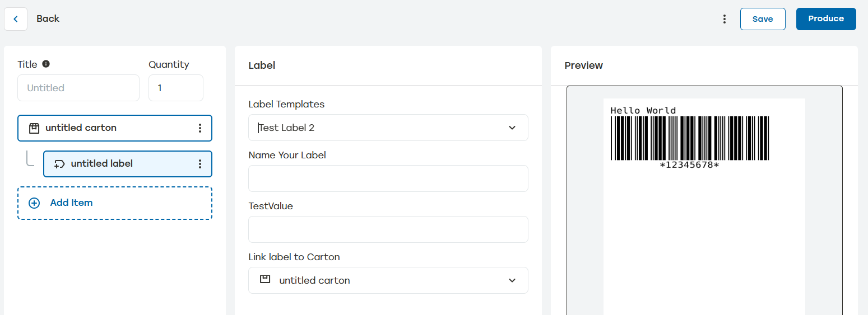The image size is (868, 315).
Task: Focus the Title input field
Action: pyautogui.click(x=78, y=88)
